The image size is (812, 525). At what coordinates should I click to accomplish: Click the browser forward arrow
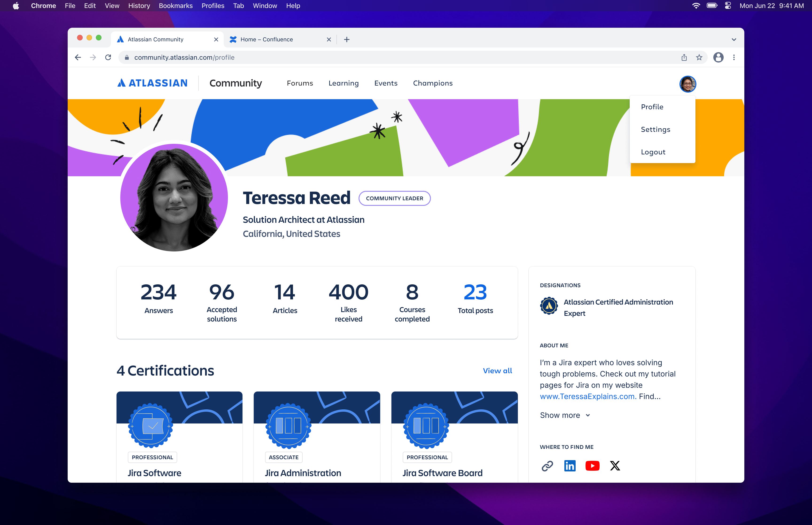(93, 57)
